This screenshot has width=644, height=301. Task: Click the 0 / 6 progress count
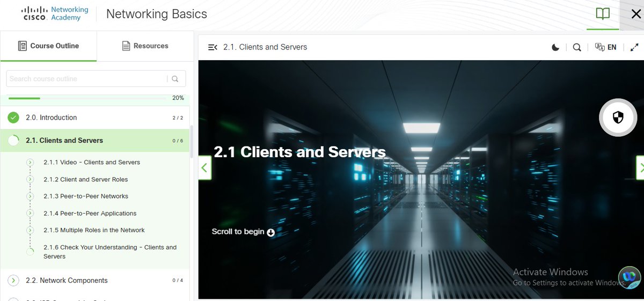pos(178,141)
